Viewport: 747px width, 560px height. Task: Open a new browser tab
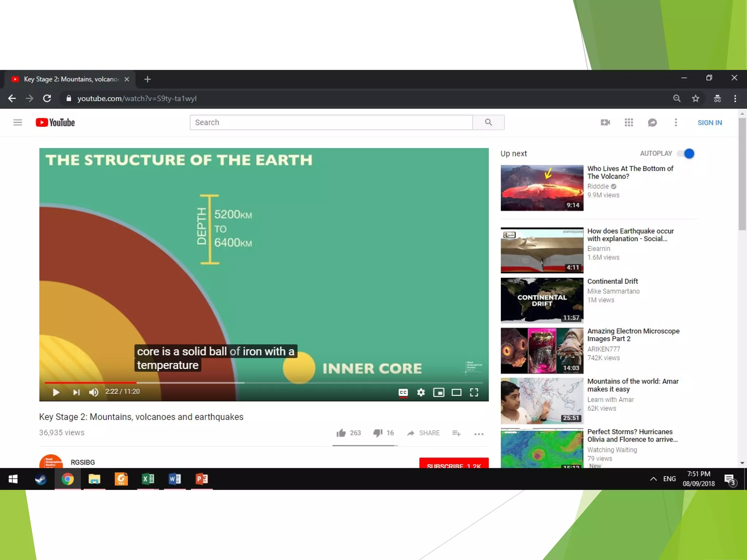[147, 79]
